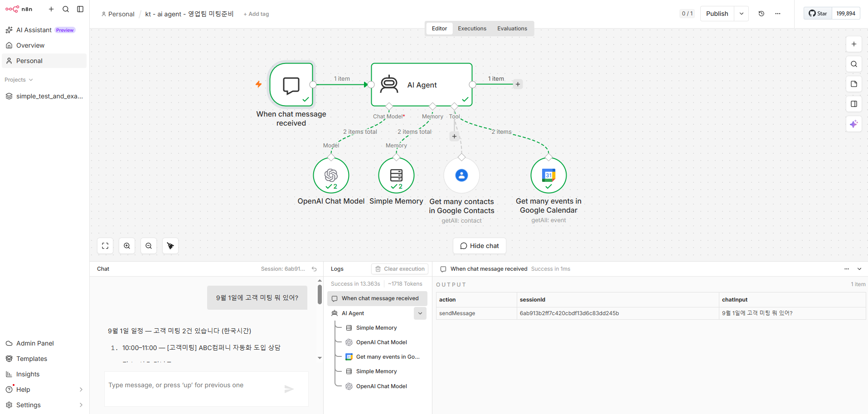Open the three-dot workflow options menu

point(778,14)
